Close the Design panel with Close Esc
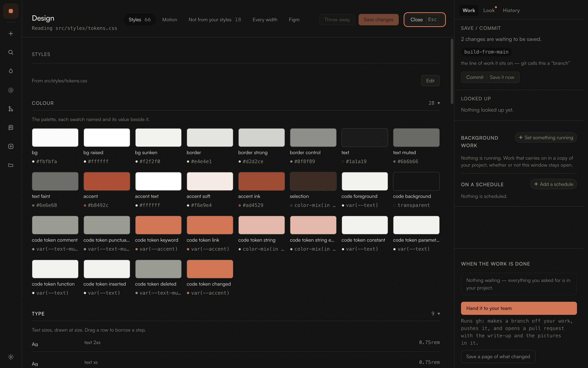The image size is (588, 368). 424,20
